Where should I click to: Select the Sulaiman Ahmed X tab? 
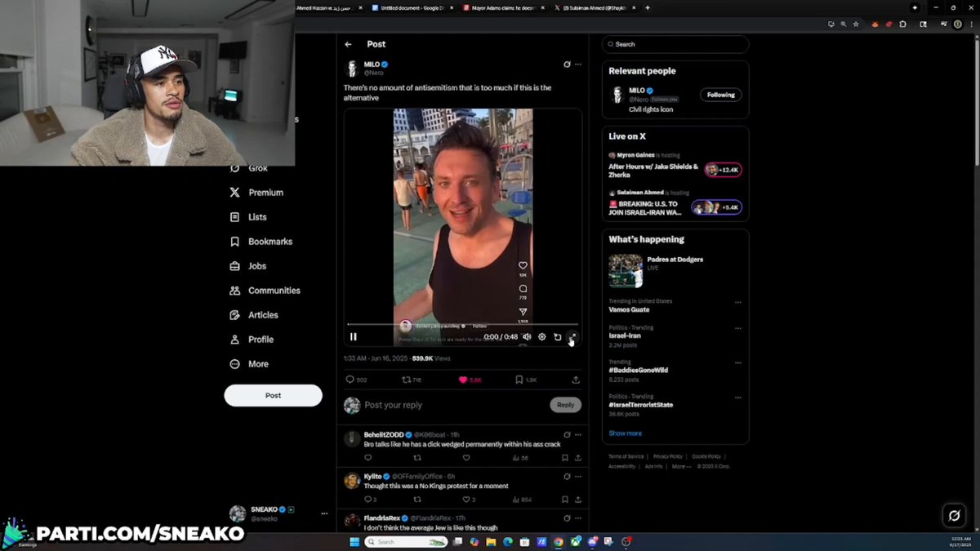[594, 7]
